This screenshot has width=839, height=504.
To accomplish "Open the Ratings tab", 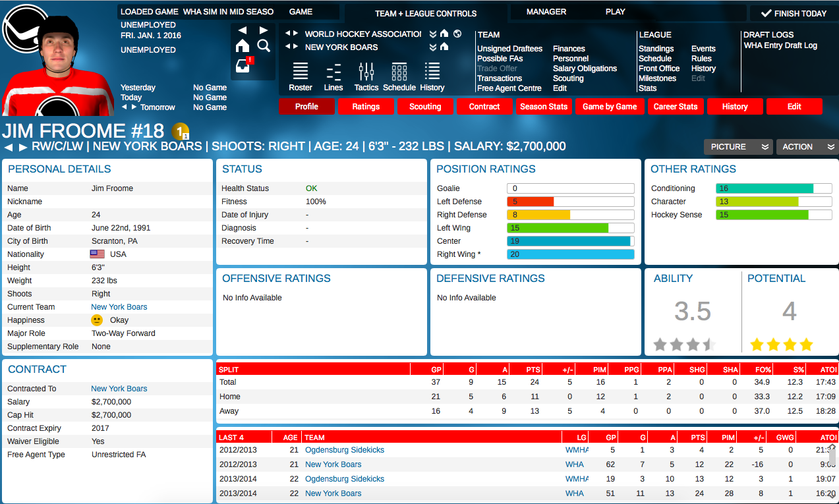I will point(366,106).
